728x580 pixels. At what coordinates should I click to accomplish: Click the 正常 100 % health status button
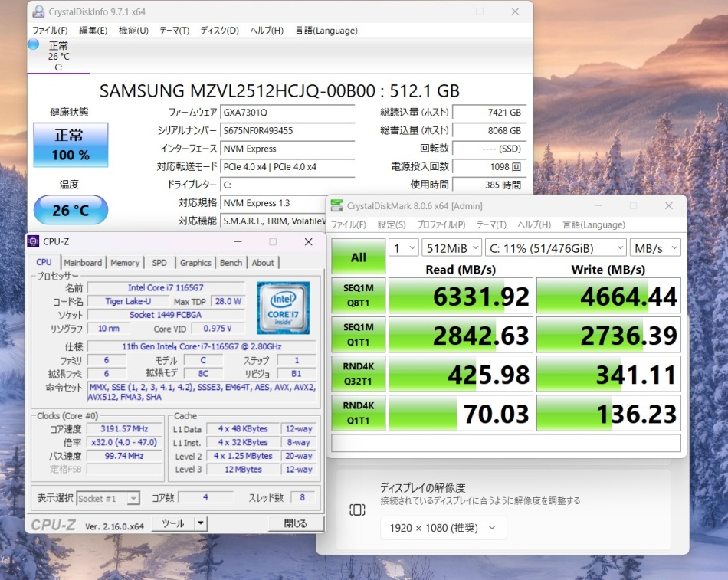tap(71, 145)
